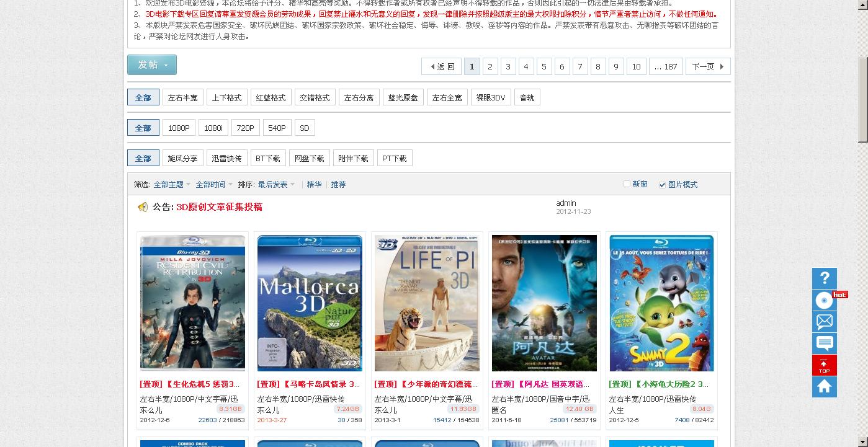Select the 左右分离 format filter

359,97
